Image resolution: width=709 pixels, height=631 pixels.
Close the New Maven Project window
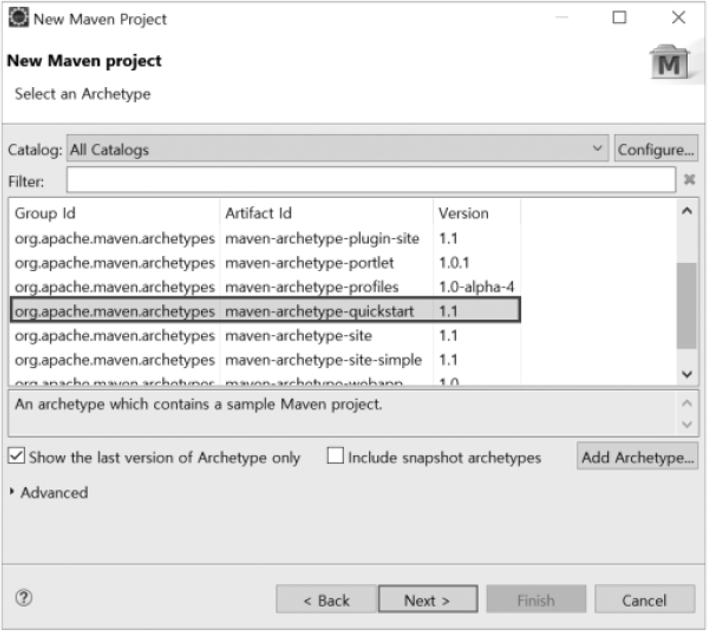(x=678, y=18)
